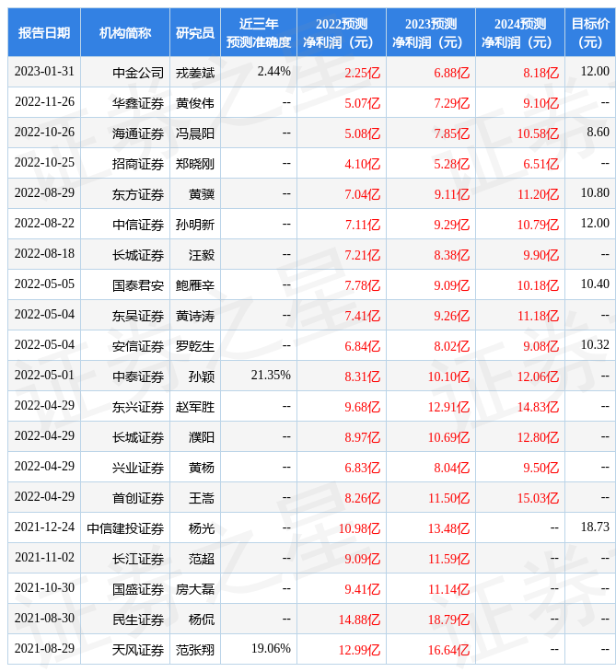
Task: Click the 15.03亿 forecast value
Action: [538, 498]
